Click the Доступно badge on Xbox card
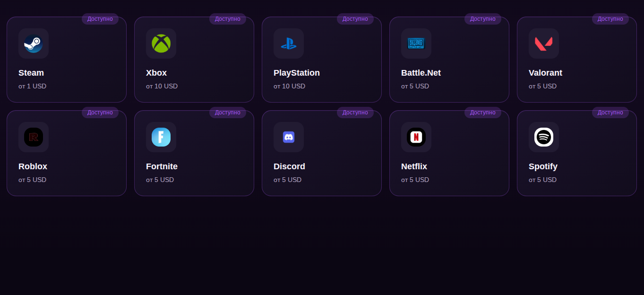Image resolution: width=644 pixels, height=295 pixels. [228, 19]
